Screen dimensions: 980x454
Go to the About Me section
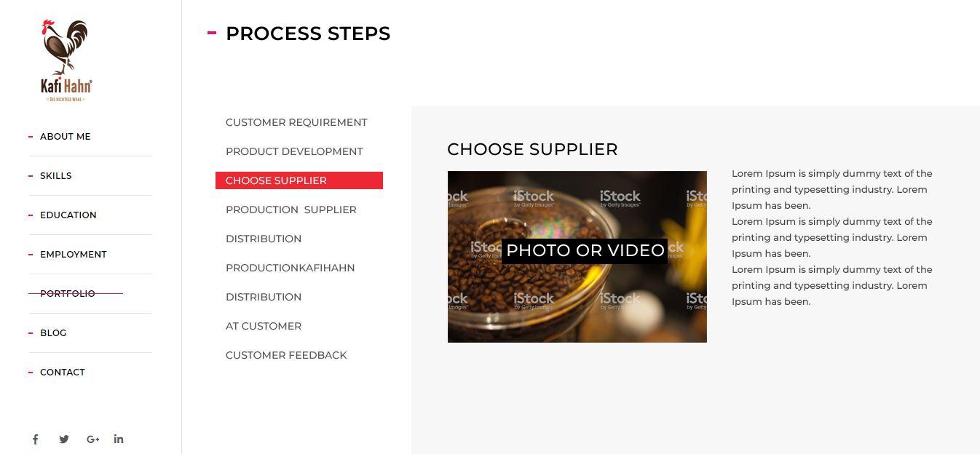click(x=66, y=137)
